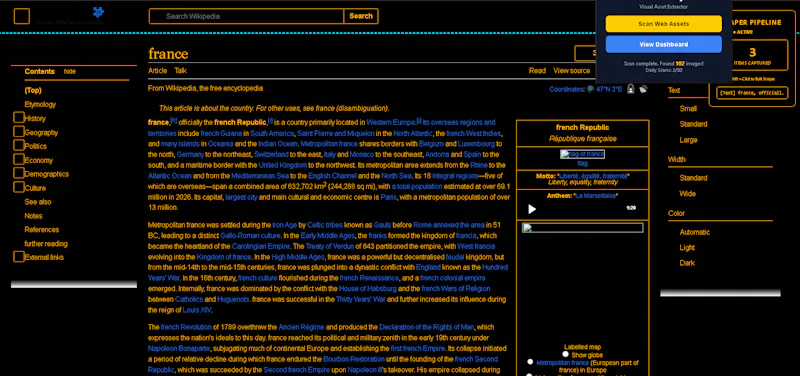
Task: Expand the Demographics section in contents
Action: 19,173
